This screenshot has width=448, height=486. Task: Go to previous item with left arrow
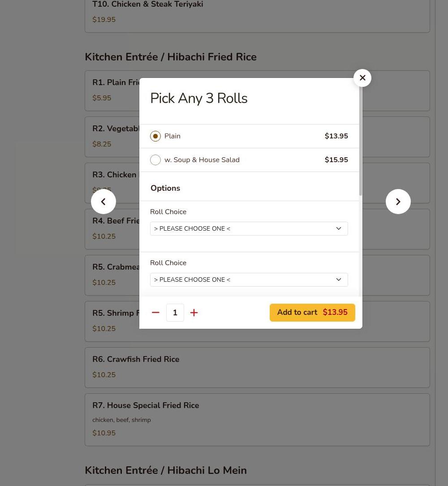(103, 202)
